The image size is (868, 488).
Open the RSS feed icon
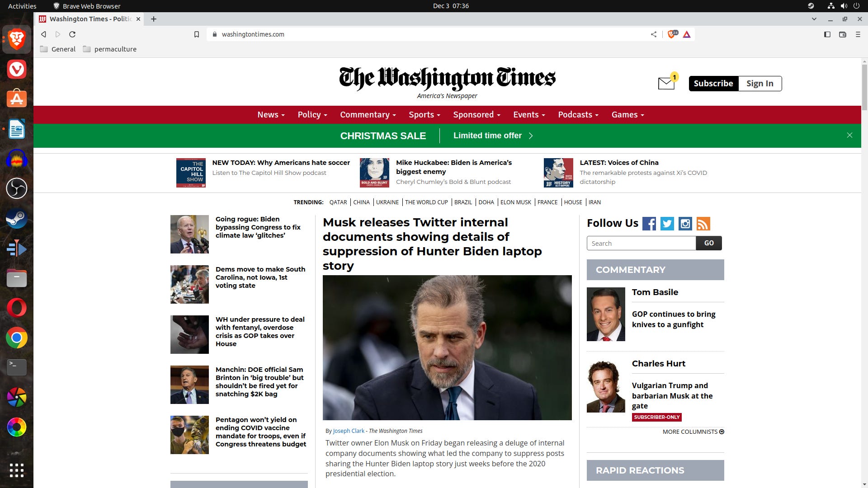coord(703,224)
